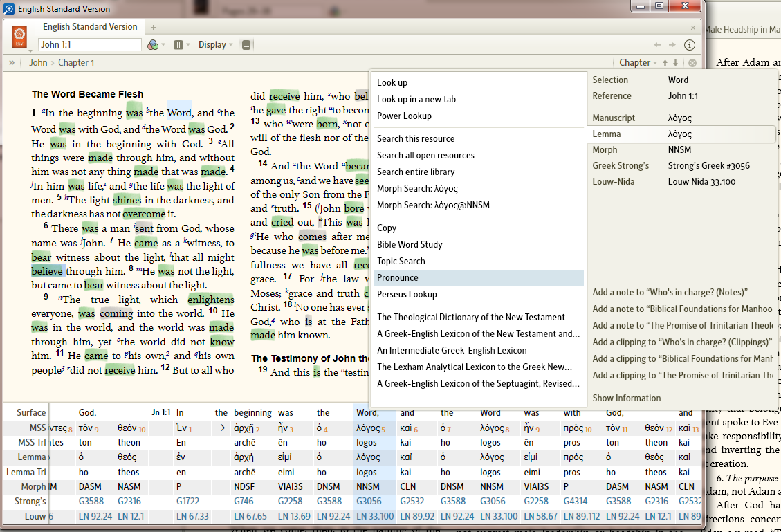Screen dimensions: 781x532
Task: Toggle the interlinear pane icon
Action: tap(246, 45)
